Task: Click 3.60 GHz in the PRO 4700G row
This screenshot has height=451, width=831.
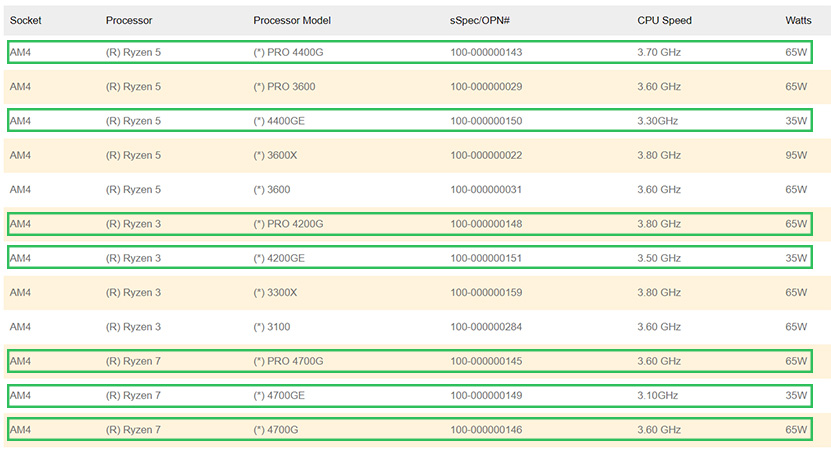Action: pos(659,361)
